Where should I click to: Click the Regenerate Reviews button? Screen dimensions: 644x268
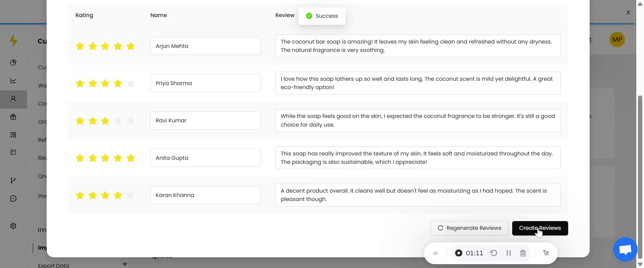point(469,228)
